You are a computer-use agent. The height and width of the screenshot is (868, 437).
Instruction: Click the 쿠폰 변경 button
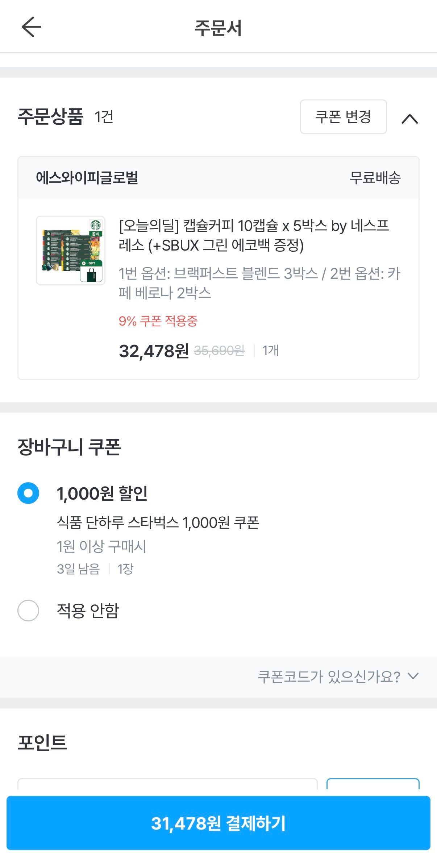pyautogui.click(x=343, y=117)
